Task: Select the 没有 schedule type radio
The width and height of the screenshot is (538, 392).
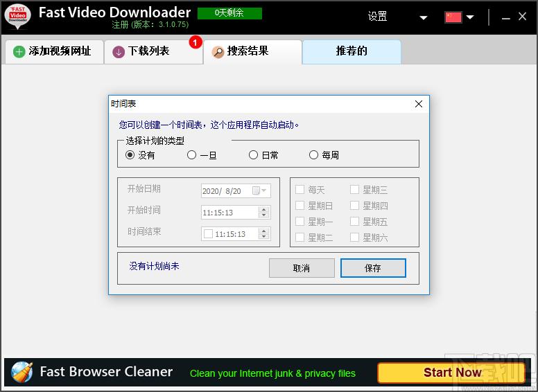Action: [130, 155]
